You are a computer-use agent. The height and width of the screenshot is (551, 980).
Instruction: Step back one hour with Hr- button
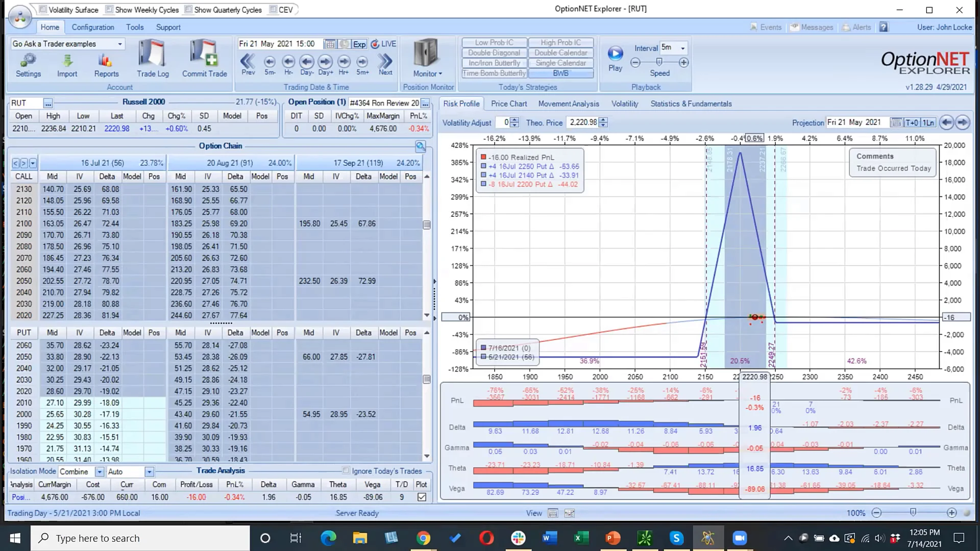click(x=288, y=65)
